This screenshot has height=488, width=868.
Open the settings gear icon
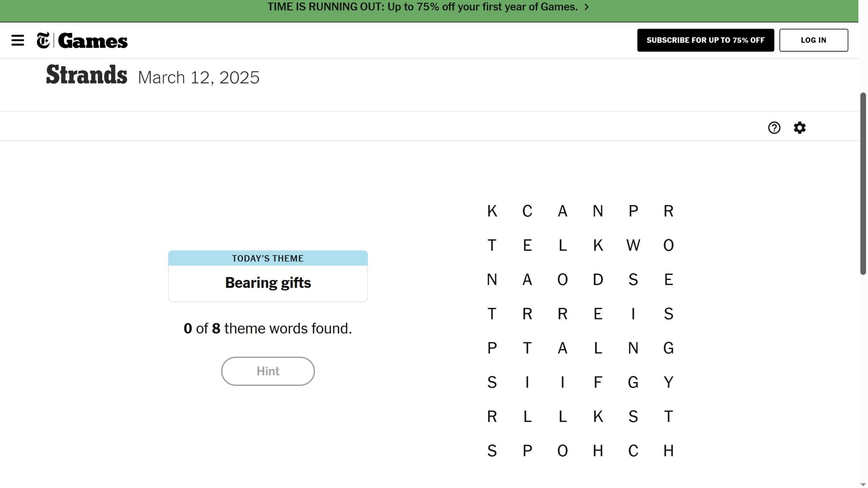(x=799, y=128)
